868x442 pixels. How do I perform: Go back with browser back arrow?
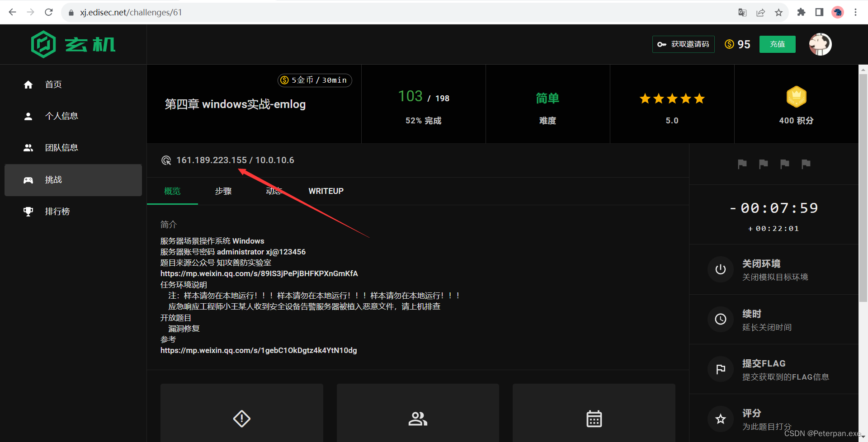tap(13, 12)
